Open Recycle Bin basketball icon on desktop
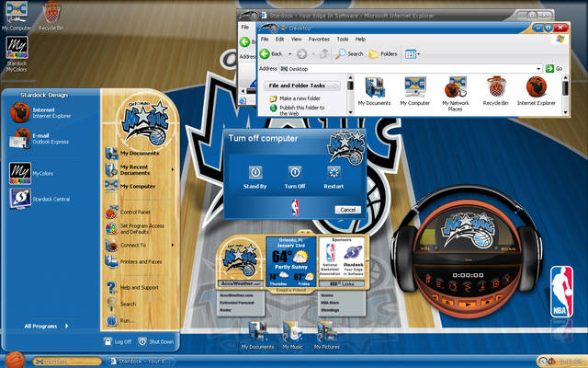This screenshot has height=368, width=588. point(51,12)
